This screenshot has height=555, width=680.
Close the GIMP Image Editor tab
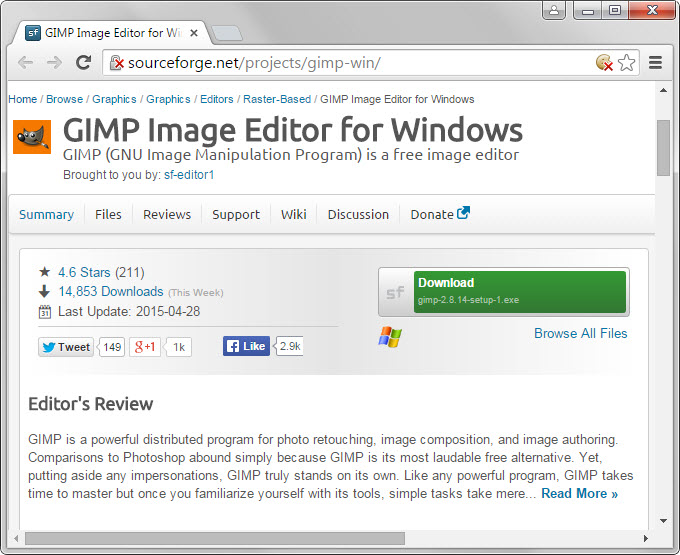coord(194,33)
